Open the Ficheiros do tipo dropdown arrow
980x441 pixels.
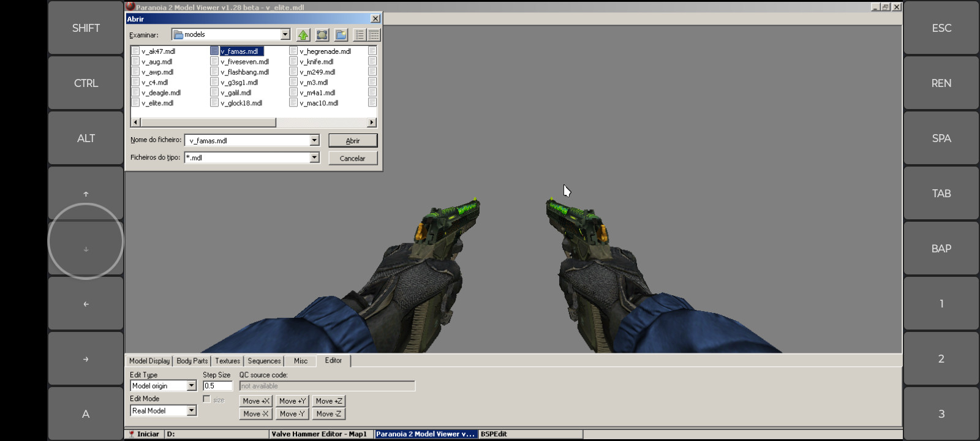click(314, 157)
